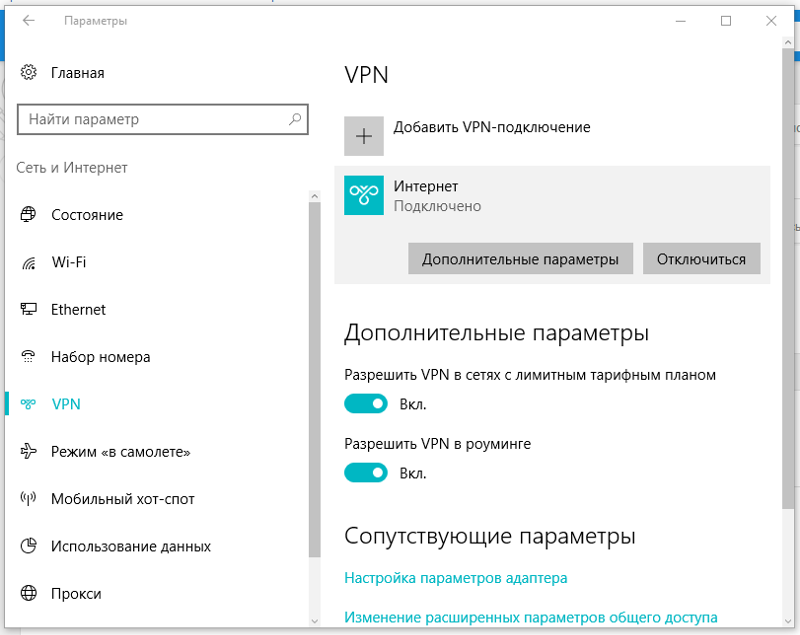Click the Интернет connection name
Screen dimensions: 800x635
tap(426, 186)
